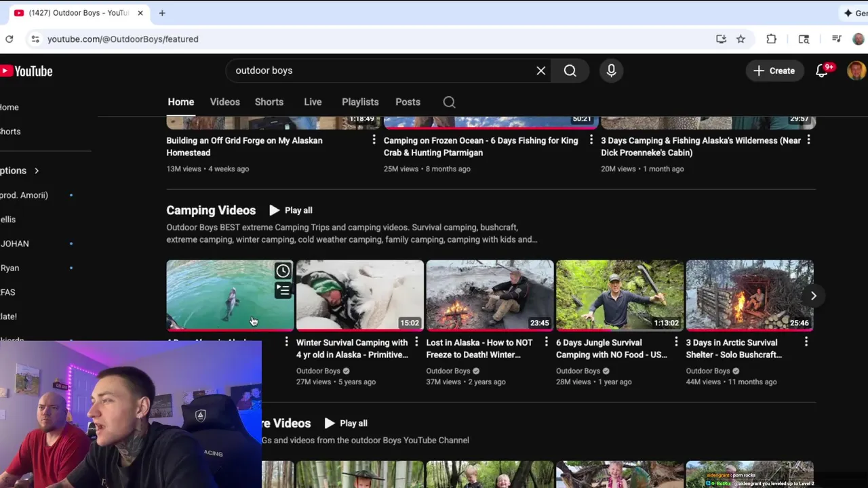Play all in second playlist section
Viewport: 868px width, 488px height.
tap(346, 423)
